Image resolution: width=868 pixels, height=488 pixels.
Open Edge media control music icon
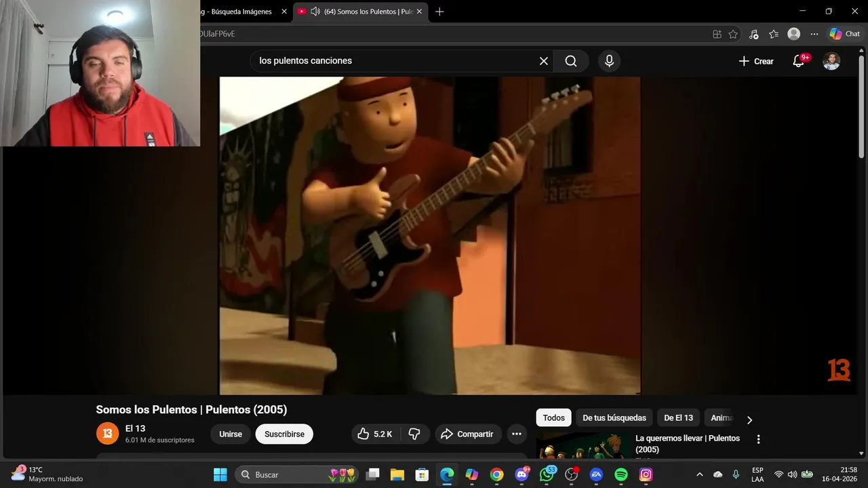point(753,34)
